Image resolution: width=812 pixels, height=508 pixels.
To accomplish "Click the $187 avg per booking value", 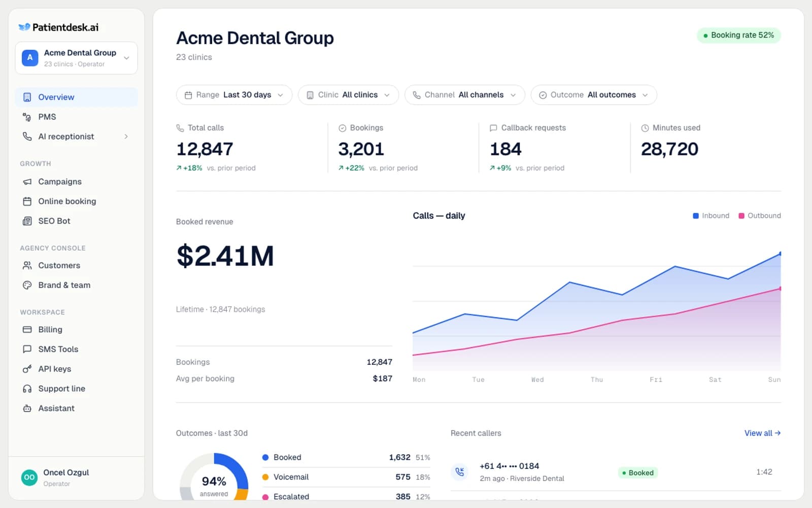I will click(383, 379).
